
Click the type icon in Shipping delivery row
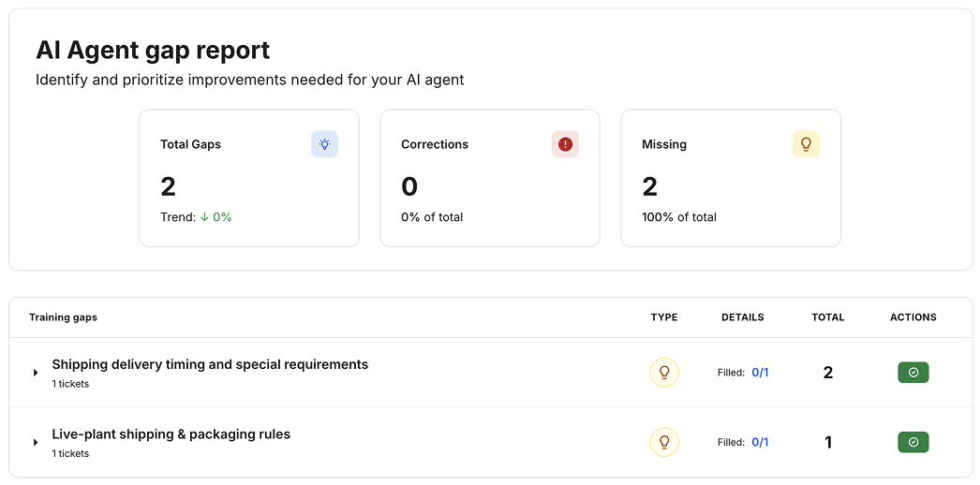pos(664,373)
